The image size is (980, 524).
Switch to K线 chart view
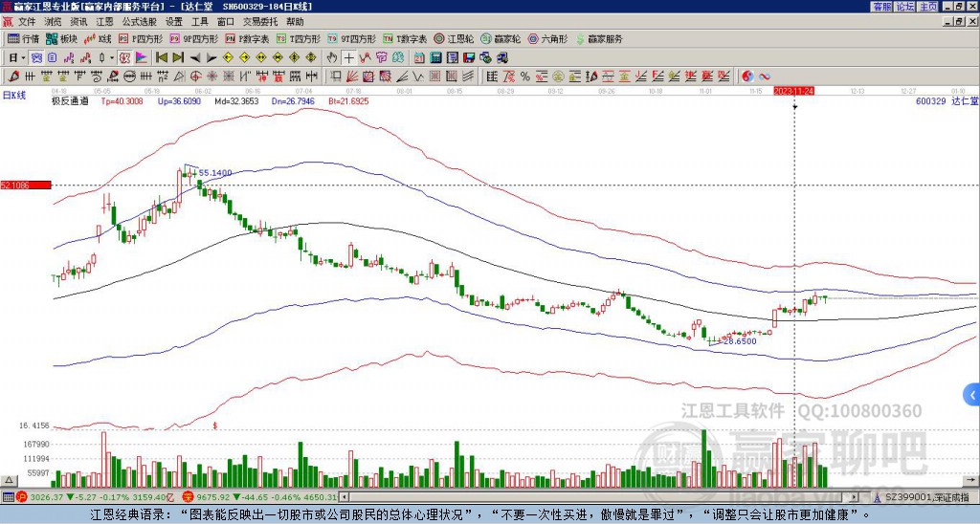98,38
